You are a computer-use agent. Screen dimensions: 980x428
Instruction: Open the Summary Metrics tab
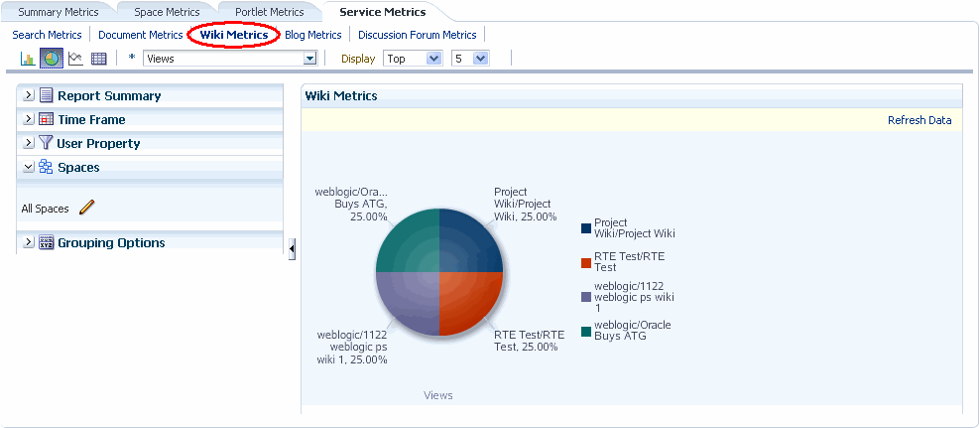tap(59, 12)
